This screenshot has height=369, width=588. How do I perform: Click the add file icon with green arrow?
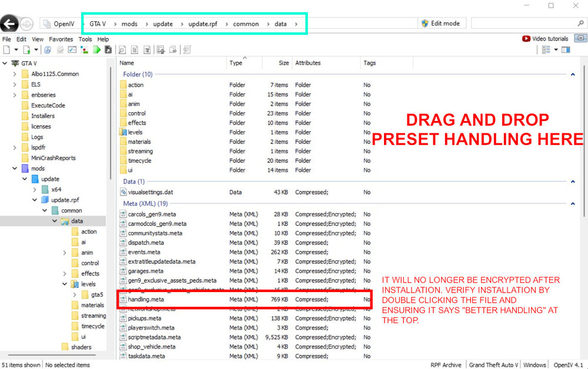point(26,49)
